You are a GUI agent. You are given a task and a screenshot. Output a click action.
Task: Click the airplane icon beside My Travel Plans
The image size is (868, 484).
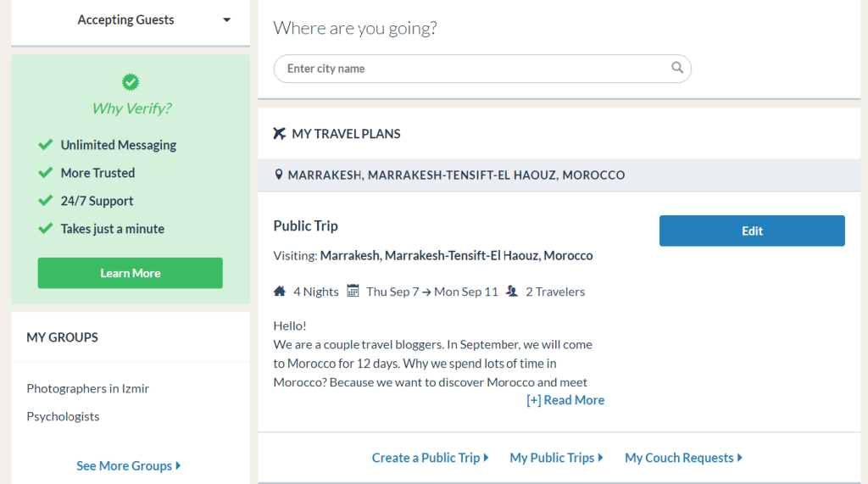click(280, 134)
